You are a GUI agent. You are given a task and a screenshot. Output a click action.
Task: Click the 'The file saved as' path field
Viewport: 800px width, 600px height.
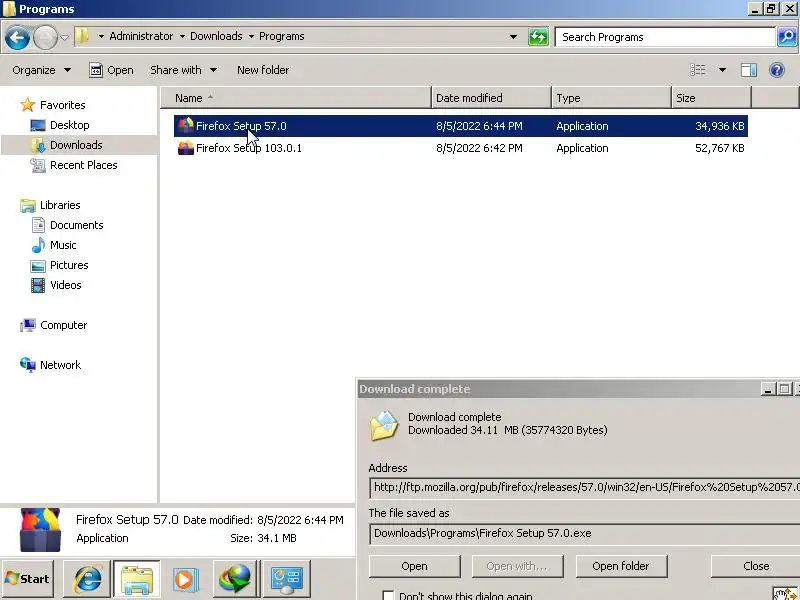coord(585,533)
